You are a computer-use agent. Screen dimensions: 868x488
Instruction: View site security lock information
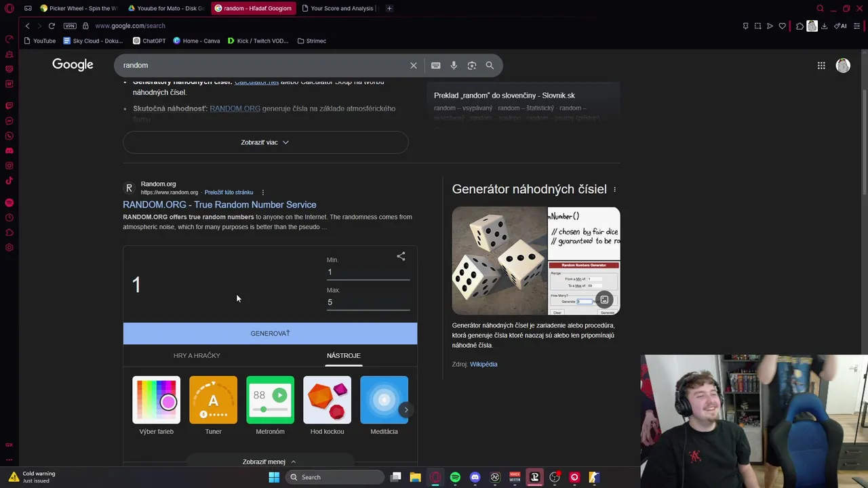(85, 26)
